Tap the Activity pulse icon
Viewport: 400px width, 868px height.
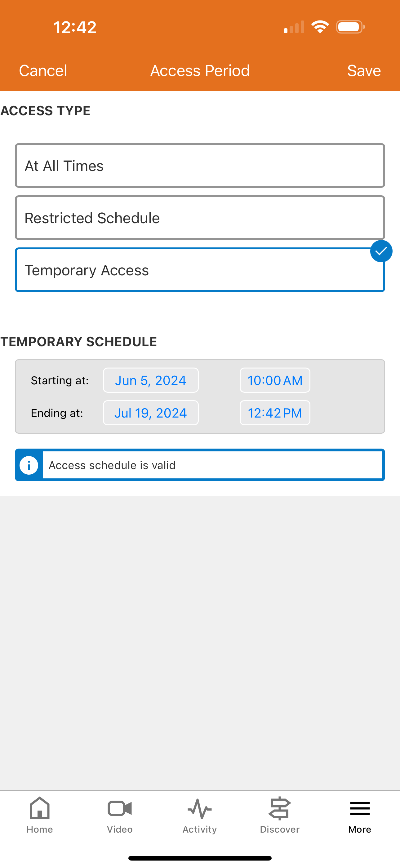pos(200,808)
